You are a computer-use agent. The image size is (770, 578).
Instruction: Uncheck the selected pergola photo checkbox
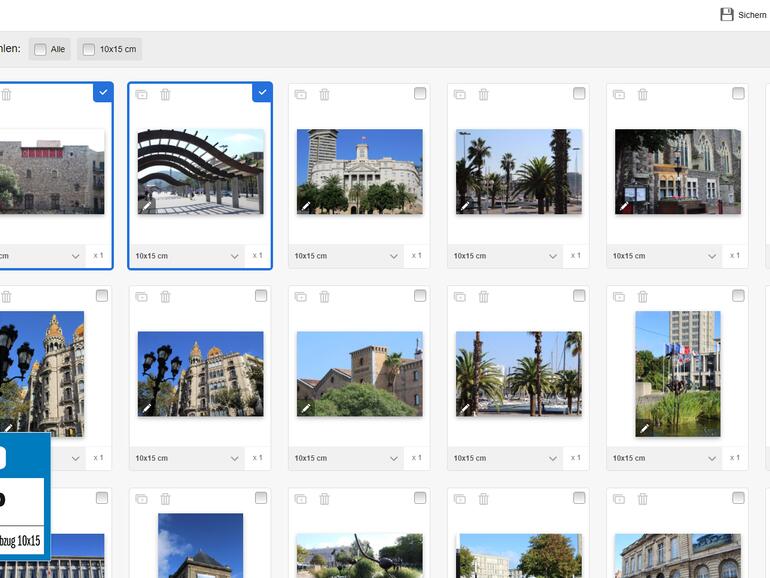[262, 93]
